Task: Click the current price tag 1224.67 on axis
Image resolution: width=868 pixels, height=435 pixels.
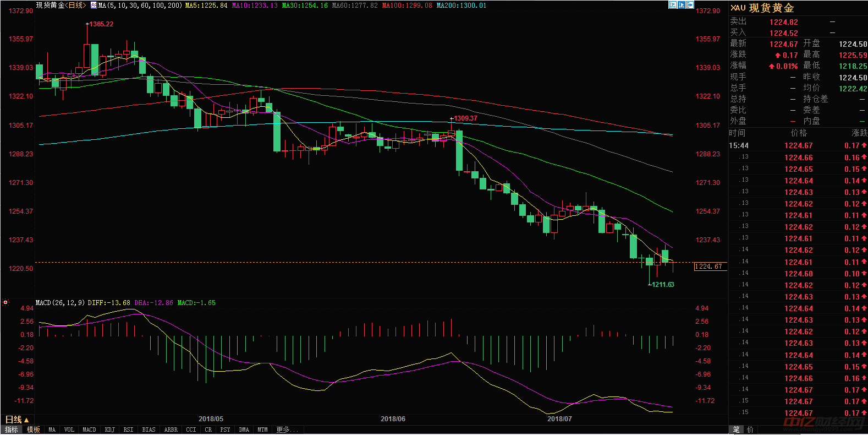Action: [710, 267]
